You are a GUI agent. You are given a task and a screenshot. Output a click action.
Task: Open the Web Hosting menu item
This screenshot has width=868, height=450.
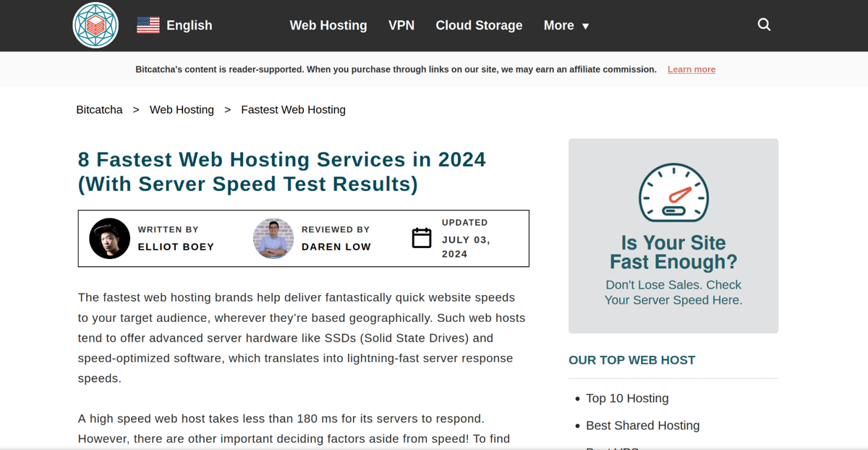click(328, 25)
